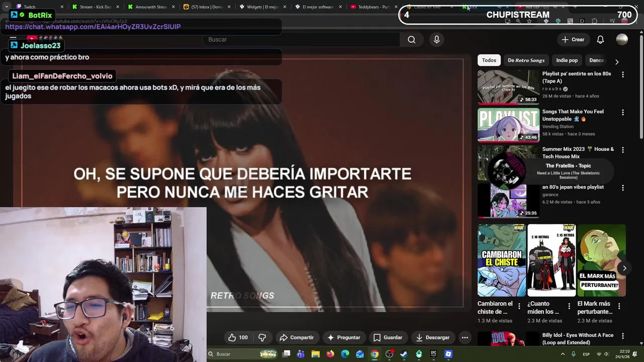Open 'El Mark más perturbante' short thumbnail
644x362 pixels.
pyautogui.click(x=601, y=260)
